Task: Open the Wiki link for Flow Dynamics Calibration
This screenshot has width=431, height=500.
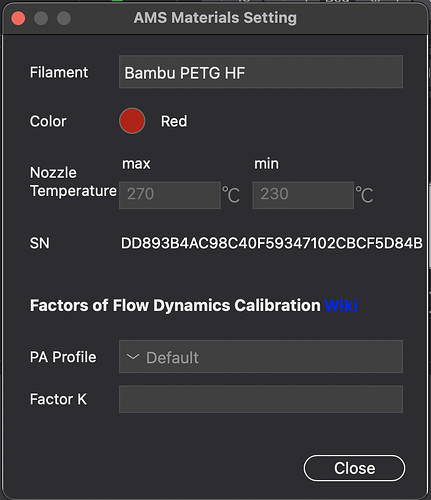Action: (x=341, y=305)
